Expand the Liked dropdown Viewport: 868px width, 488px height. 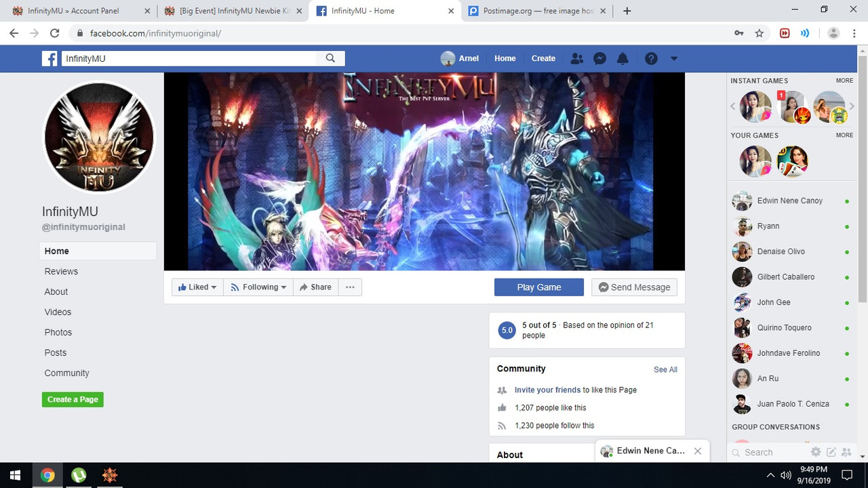197,287
